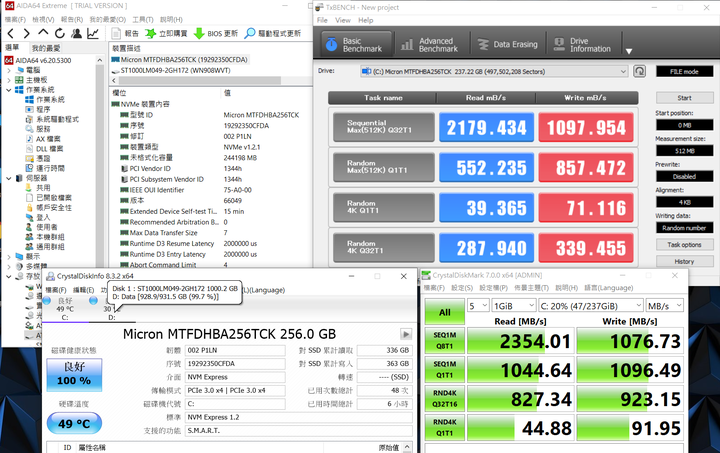The height and width of the screenshot is (453, 720).
Task: Run the RND4K Q32T16 test
Action: pos(444,398)
